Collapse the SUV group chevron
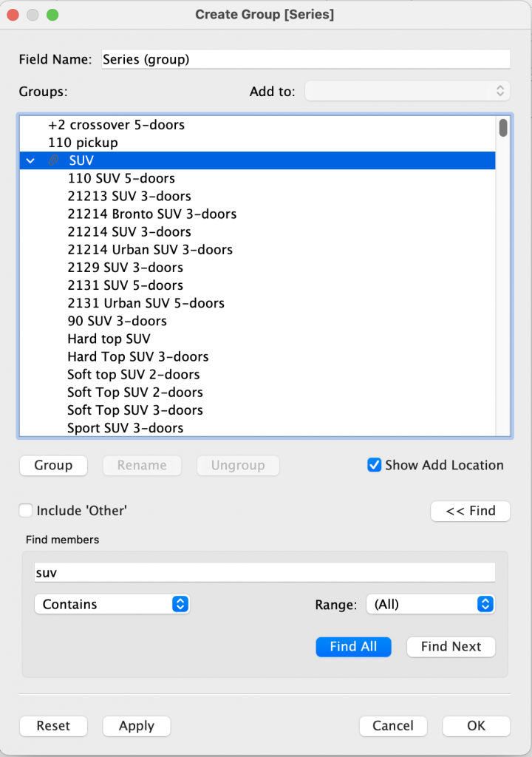The height and width of the screenshot is (757, 532). (x=30, y=160)
